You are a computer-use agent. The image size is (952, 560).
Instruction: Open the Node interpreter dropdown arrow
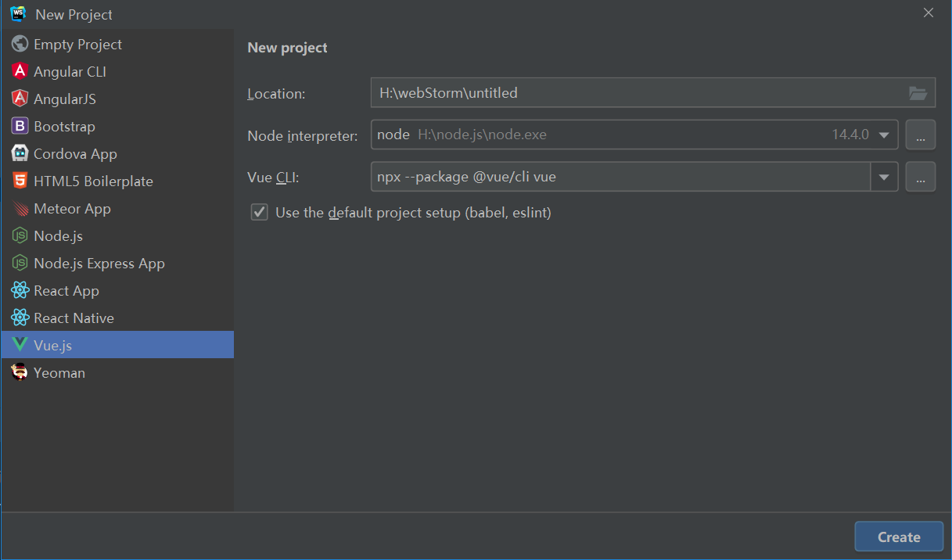[x=884, y=135]
